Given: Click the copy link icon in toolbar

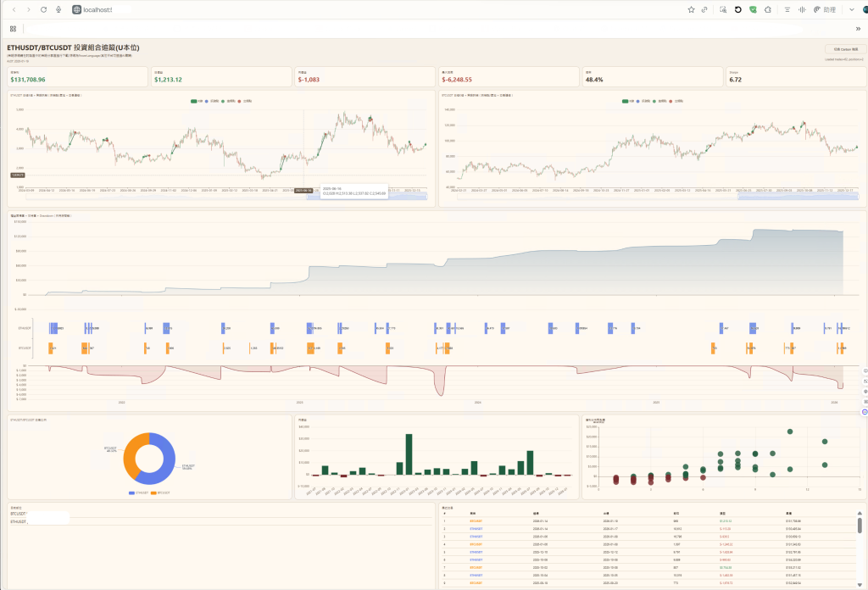Looking at the screenshot, I should tap(704, 9).
